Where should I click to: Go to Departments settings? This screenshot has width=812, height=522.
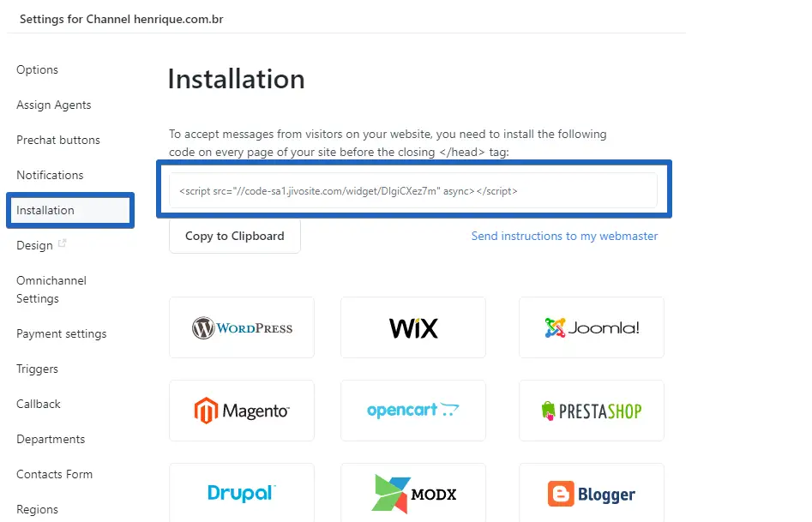[x=51, y=439]
